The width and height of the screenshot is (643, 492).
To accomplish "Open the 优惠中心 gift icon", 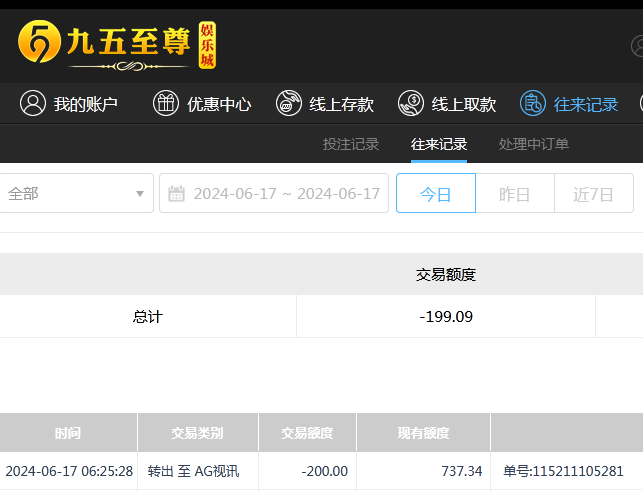I will pos(166,103).
